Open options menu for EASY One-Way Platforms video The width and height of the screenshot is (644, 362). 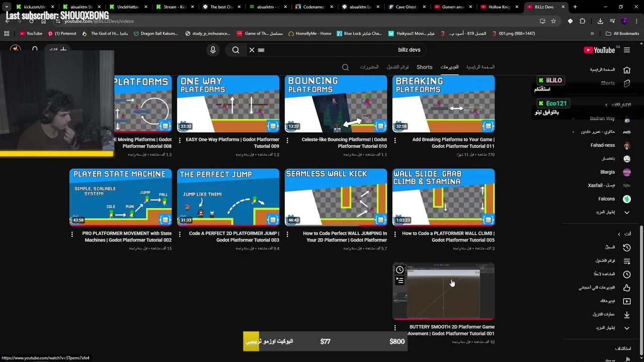click(x=180, y=140)
